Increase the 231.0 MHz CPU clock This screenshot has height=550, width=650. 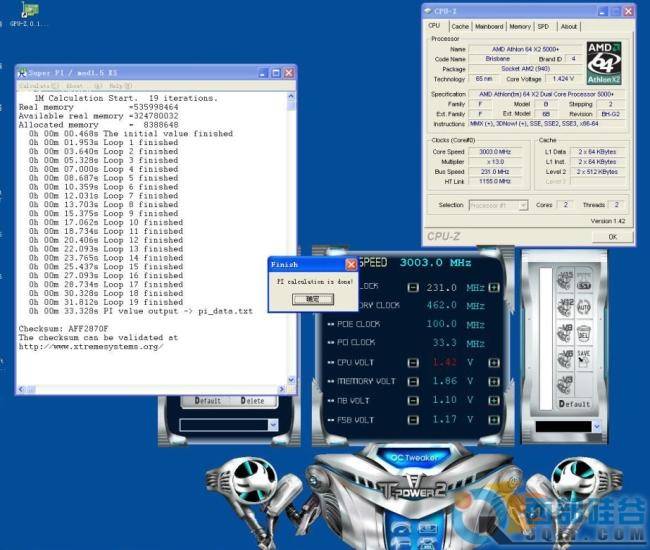494,287
